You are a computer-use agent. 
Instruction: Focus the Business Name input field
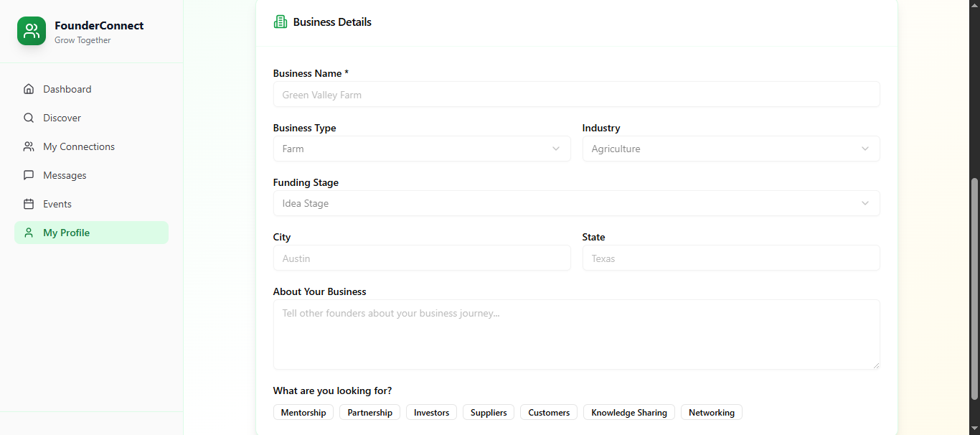pos(577,94)
